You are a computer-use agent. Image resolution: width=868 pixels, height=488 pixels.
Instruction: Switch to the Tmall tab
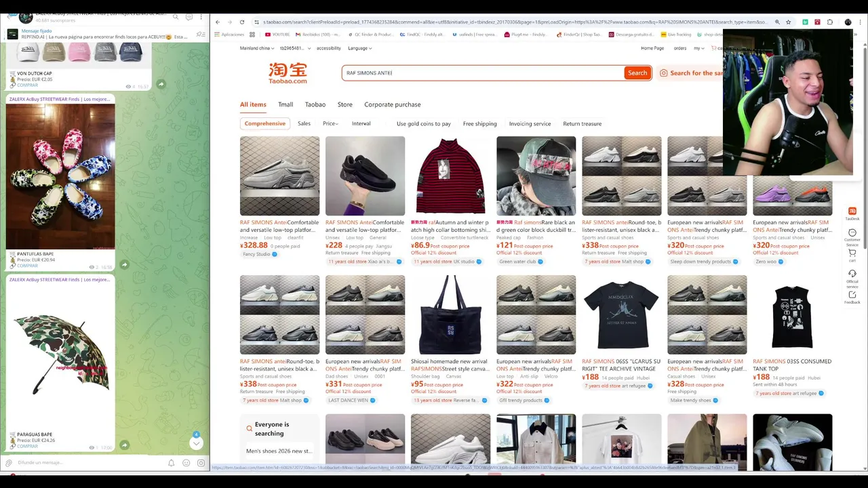point(285,104)
